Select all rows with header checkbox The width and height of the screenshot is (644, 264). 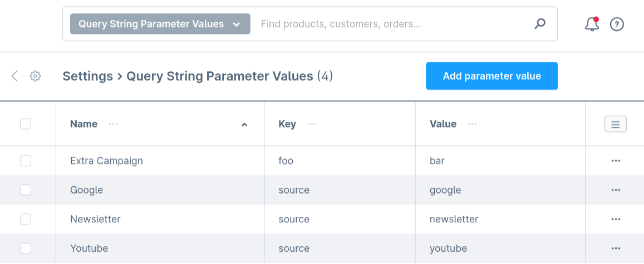(26, 124)
